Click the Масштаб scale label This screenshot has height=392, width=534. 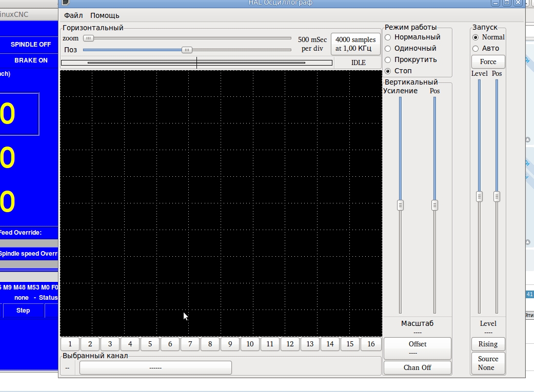[x=417, y=323]
